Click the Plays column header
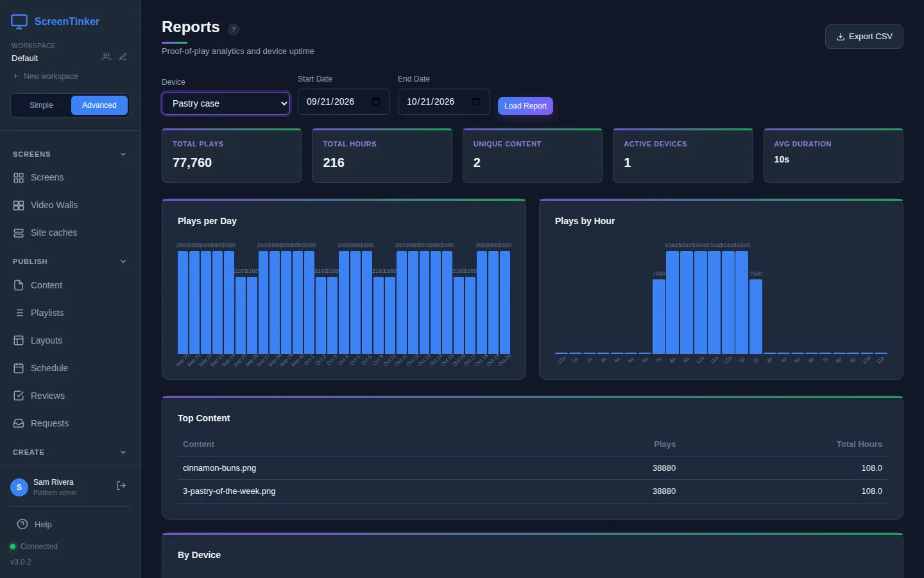Viewport: 924px width, 578px height. click(665, 444)
